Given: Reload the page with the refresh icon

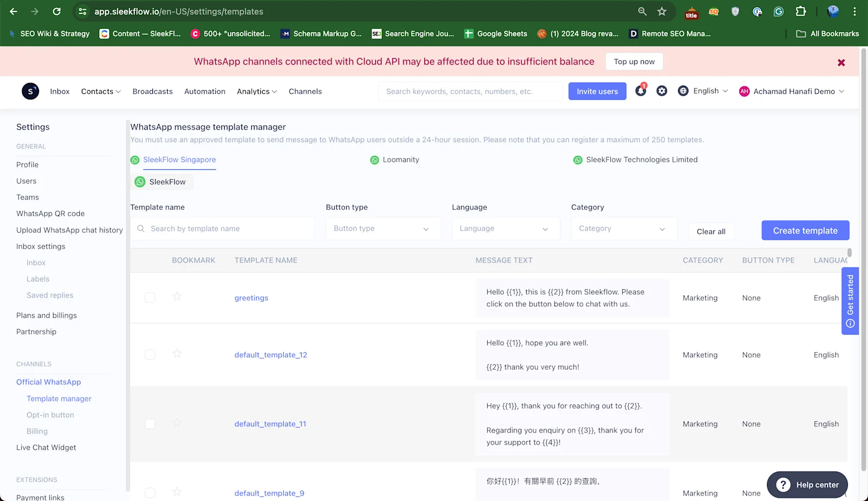Looking at the screenshot, I should coord(56,11).
